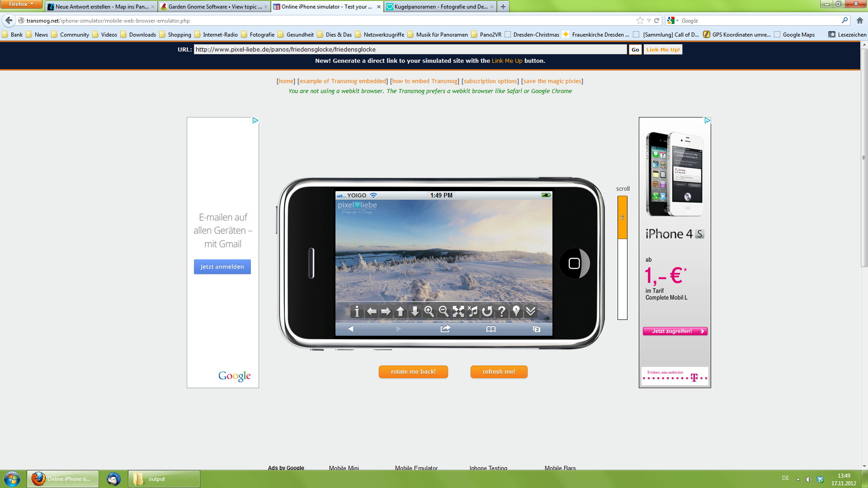Zoom in the panorama view
The image size is (868, 488).
point(429,311)
